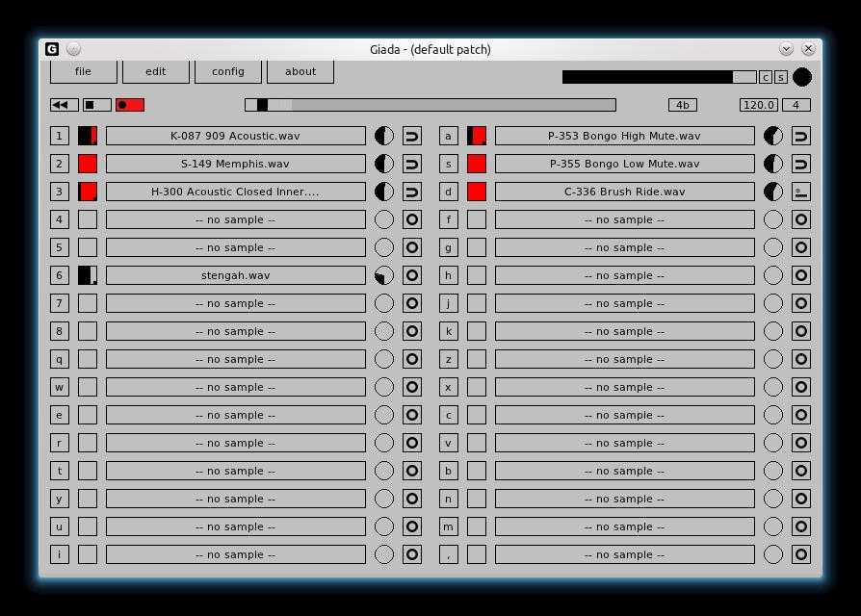
Task: Click the 'c' button beside the master meter
Action: click(766, 77)
